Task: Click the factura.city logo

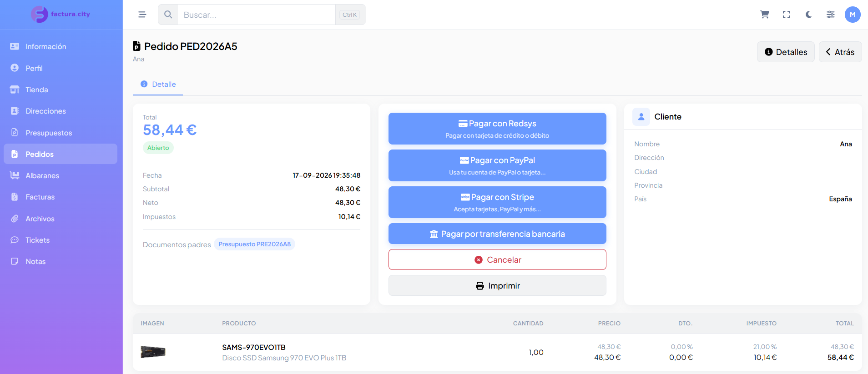Action: [x=61, y=15]
